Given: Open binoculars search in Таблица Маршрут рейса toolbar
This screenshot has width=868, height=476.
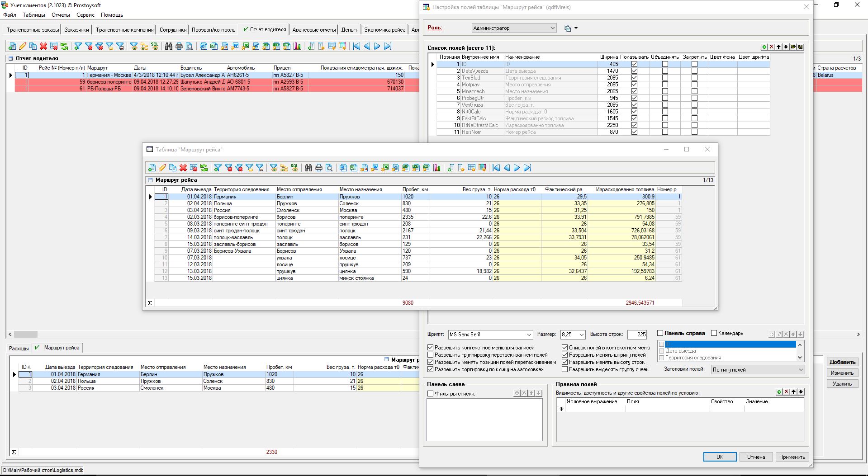Looking at the screenshot, I should point(308,168).
